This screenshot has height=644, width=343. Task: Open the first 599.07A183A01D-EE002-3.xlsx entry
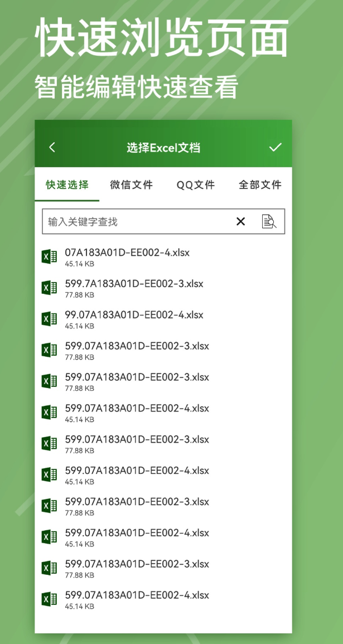[137, 346]
